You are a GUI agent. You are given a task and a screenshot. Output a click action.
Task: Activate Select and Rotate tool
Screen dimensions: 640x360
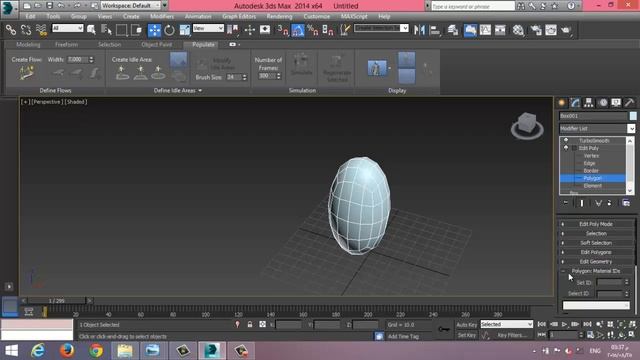pos(169,30)
